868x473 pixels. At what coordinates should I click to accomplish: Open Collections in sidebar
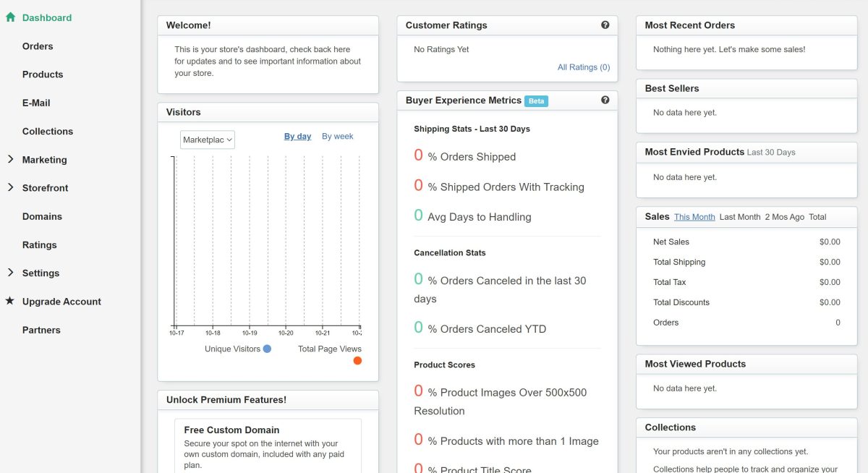(48, 131)
